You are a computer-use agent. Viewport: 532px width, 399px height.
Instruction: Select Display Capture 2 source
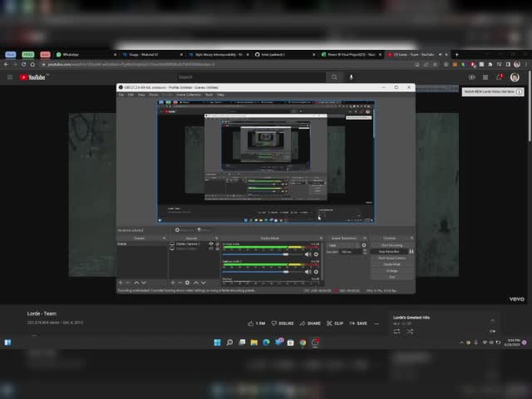pos(188,244)
